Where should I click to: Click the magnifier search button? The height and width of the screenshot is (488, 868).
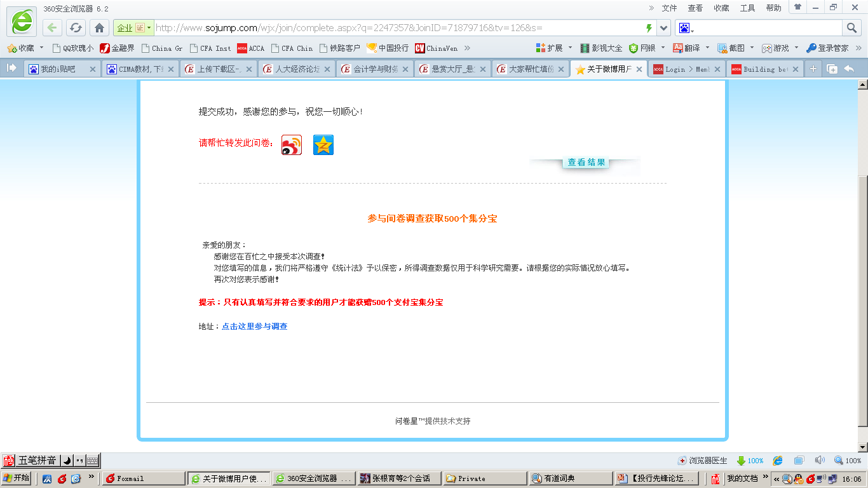[851, 28]
